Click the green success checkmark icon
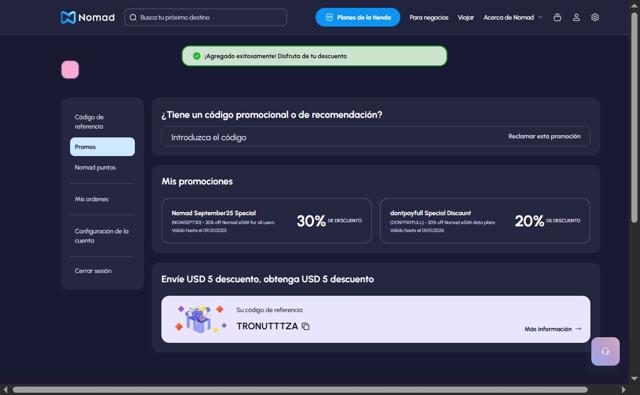Image resolution: width=640 pixels, height=395 pixels. [x=196, y=56]
